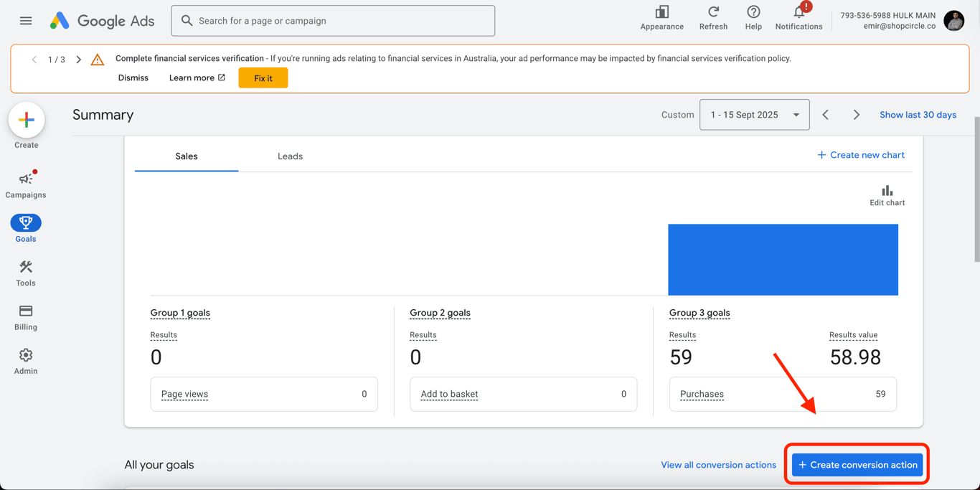Click Edit chart icon
Screen dimensions: 980x490
click(x=887, y=194)
